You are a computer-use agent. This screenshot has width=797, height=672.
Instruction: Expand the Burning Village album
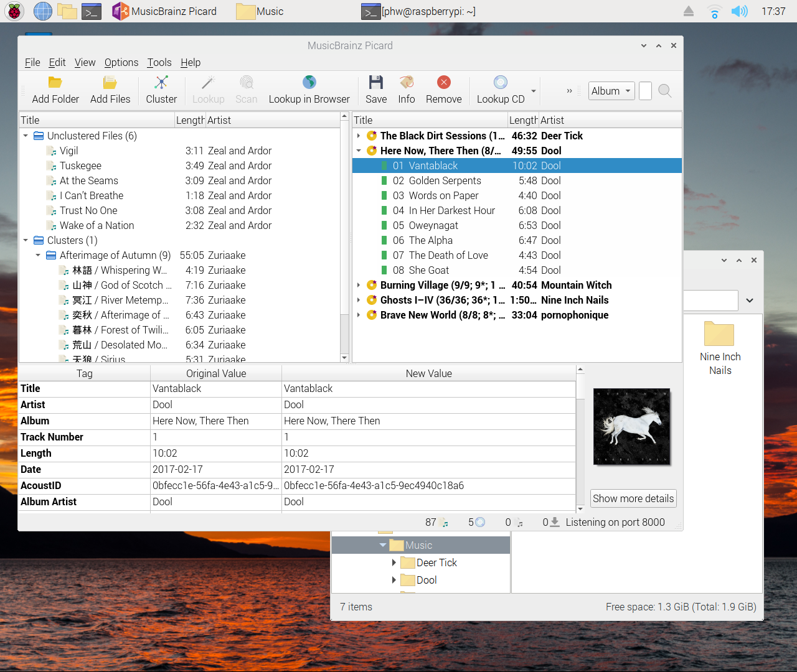[359, 285]
